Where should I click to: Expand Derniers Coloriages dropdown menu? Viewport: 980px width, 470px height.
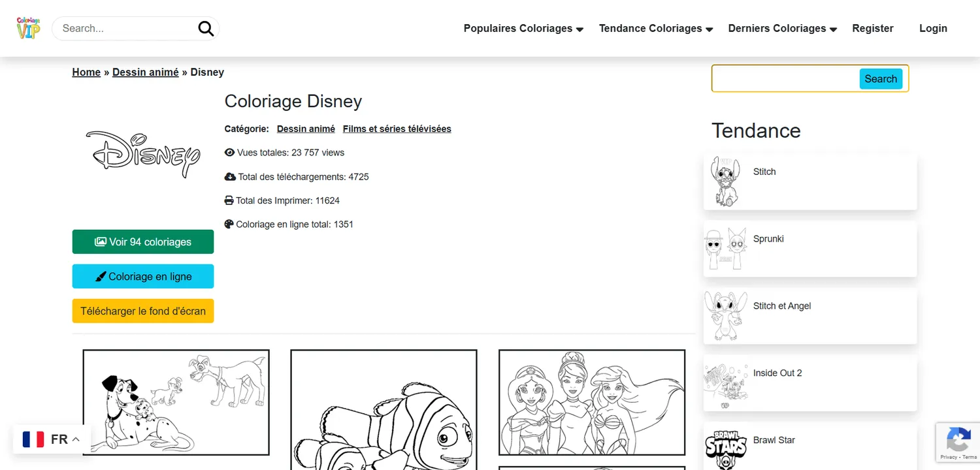[x=783, y=28]
